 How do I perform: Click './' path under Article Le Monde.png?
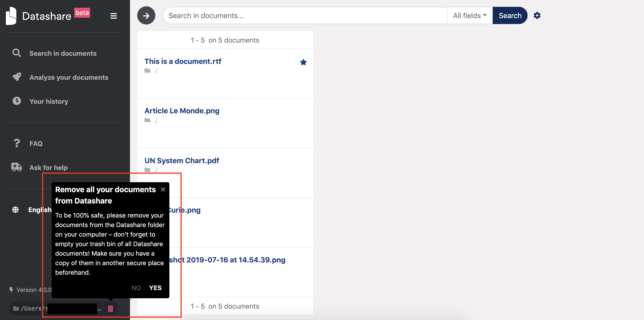tap(156, 120)
